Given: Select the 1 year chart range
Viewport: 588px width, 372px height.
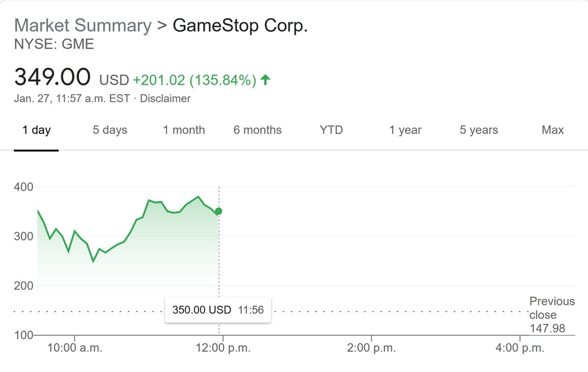Looking at the screenshot, I should [405, 130].
